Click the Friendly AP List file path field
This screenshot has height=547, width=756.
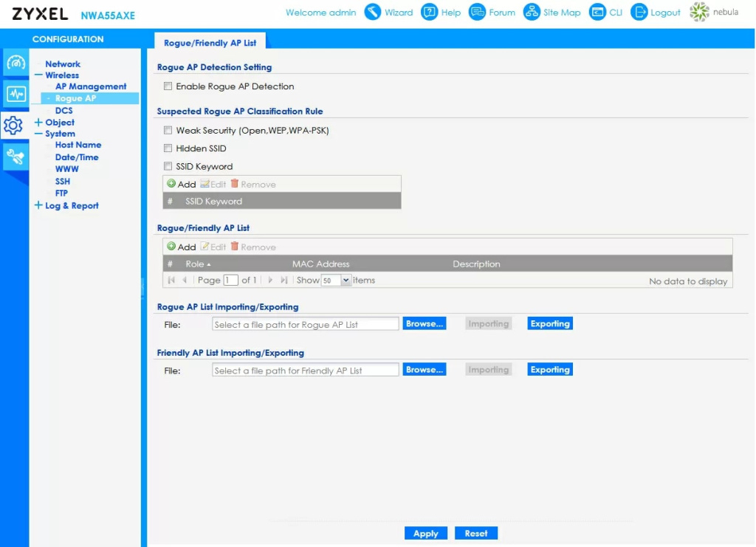coord(305,371)
